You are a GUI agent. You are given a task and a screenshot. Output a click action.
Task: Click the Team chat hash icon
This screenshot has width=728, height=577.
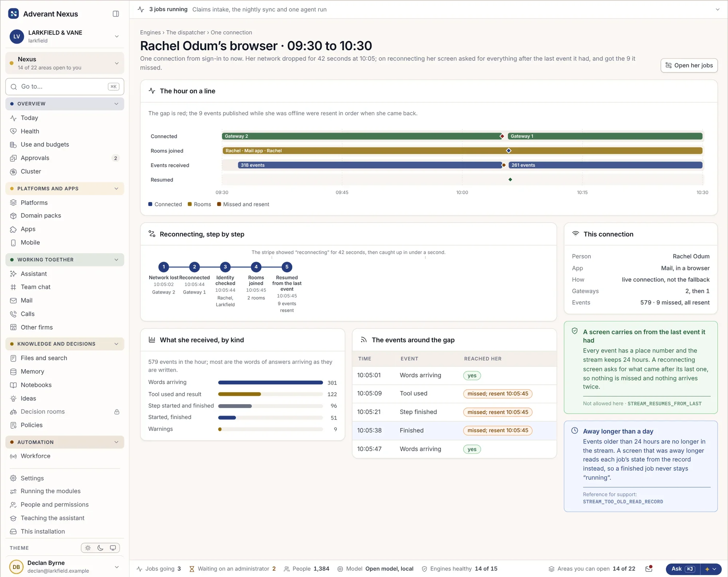(13, 287)
